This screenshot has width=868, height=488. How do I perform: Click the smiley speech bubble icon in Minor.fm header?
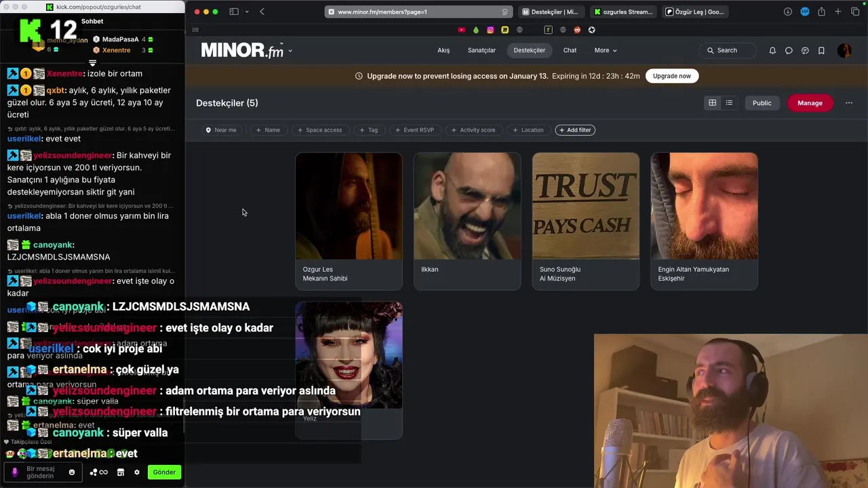point(805,50)
